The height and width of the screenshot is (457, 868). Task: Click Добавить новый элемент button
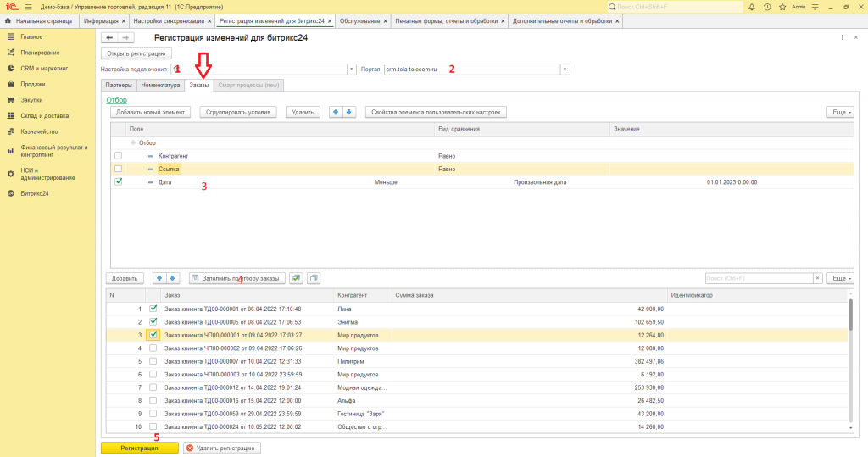coord(151,112)
